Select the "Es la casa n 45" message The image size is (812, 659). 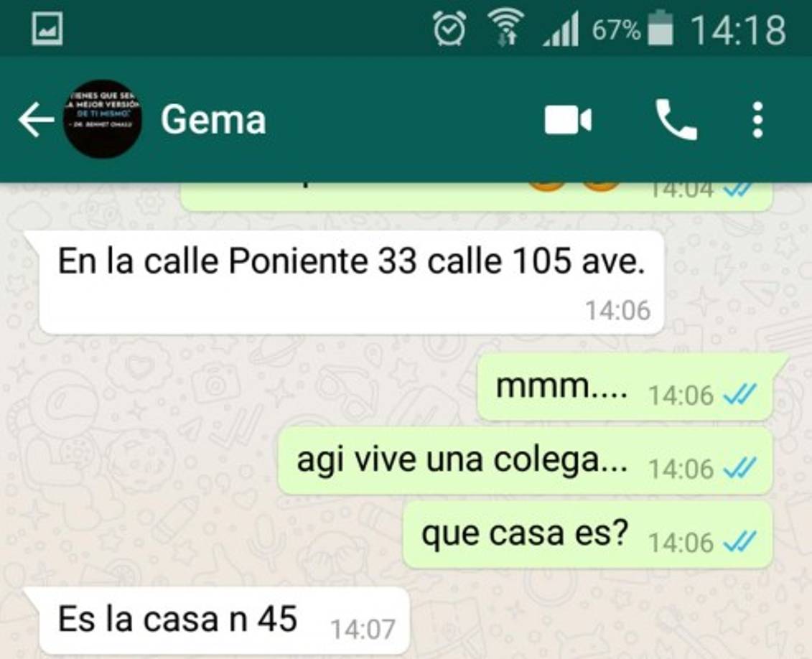click(224, 621)
